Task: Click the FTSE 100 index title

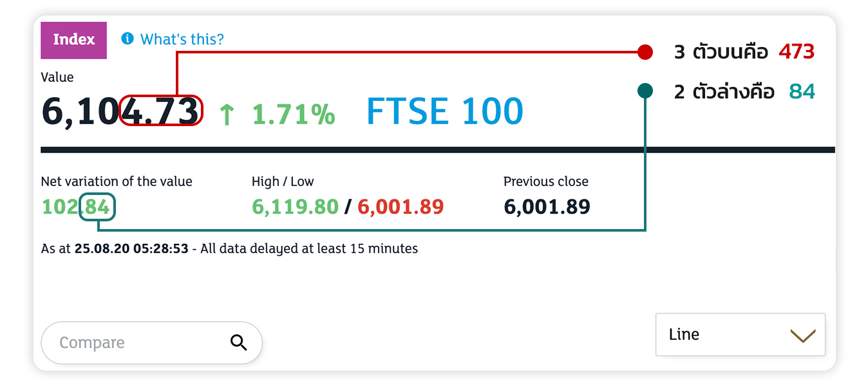Action: click(x=444, y=111)
